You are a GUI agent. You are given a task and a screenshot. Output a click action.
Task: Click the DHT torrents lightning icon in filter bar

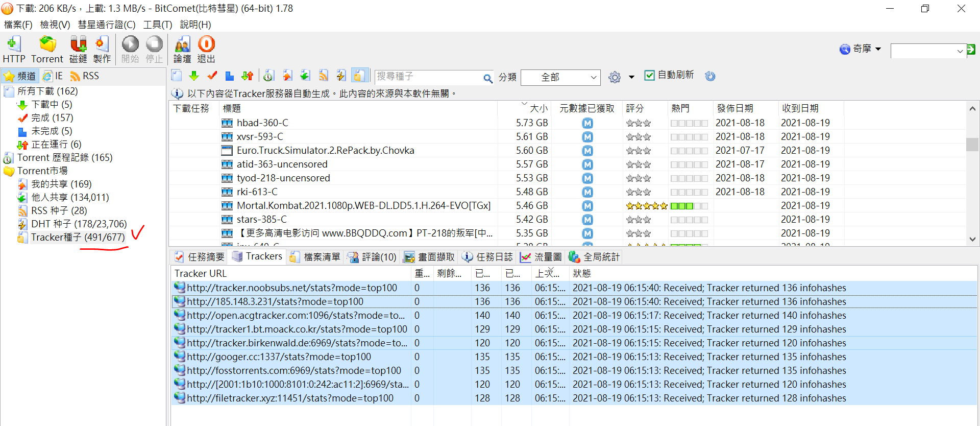(341, 76)
